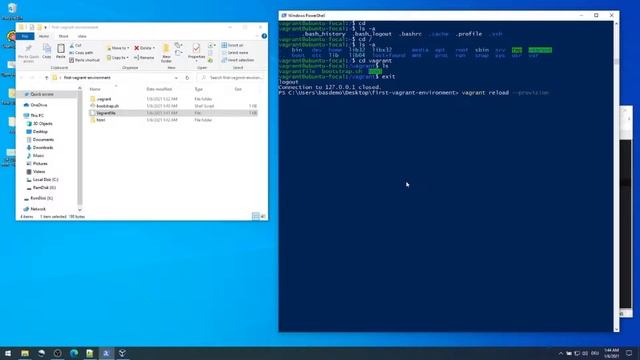Open the Move to dropdown

(118, 48)
